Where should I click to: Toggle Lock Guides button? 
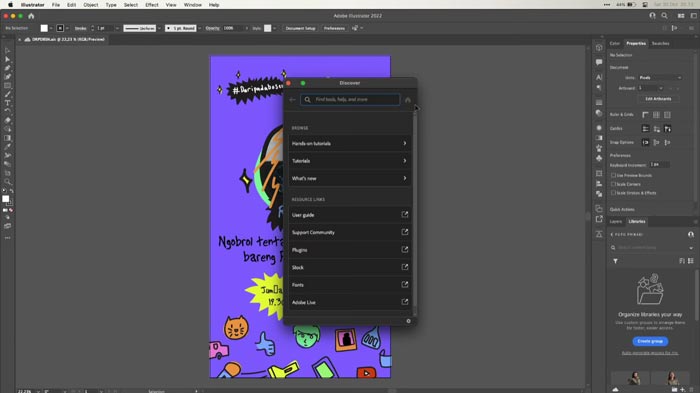(x=656, y=129)
